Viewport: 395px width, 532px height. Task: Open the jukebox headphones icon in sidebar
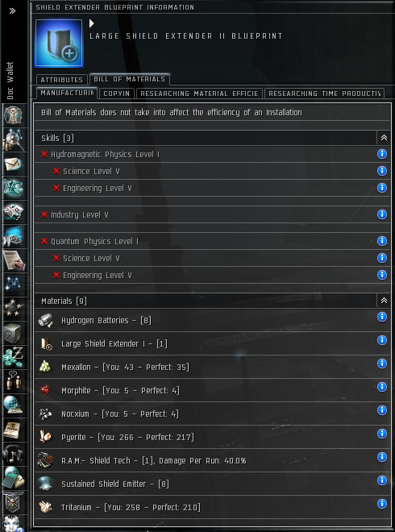pos(14,454)
